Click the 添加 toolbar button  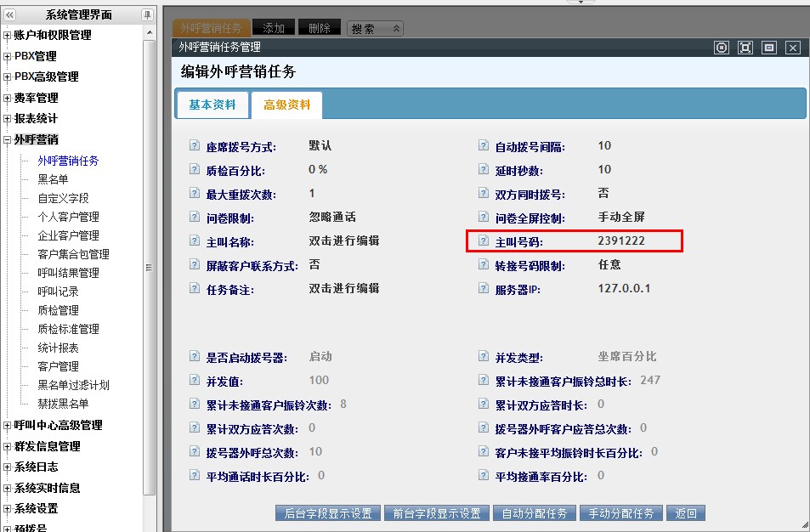tap(274, 28)
